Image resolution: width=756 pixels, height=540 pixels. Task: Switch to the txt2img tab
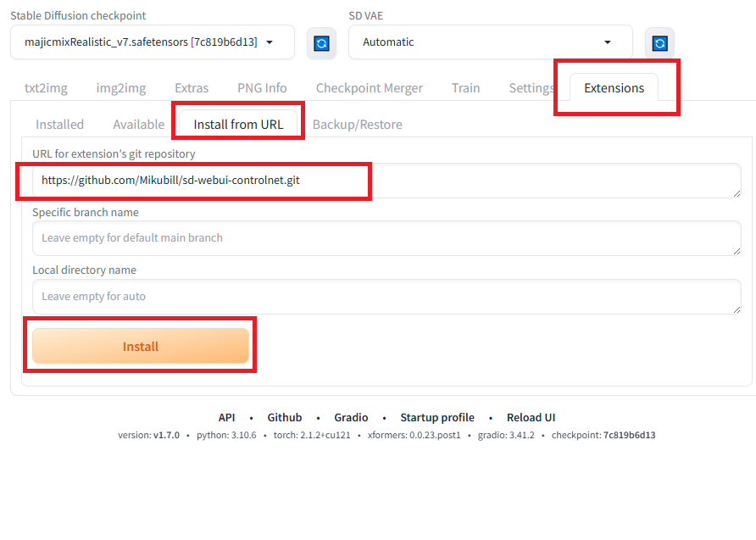click(x=46, y=88)
